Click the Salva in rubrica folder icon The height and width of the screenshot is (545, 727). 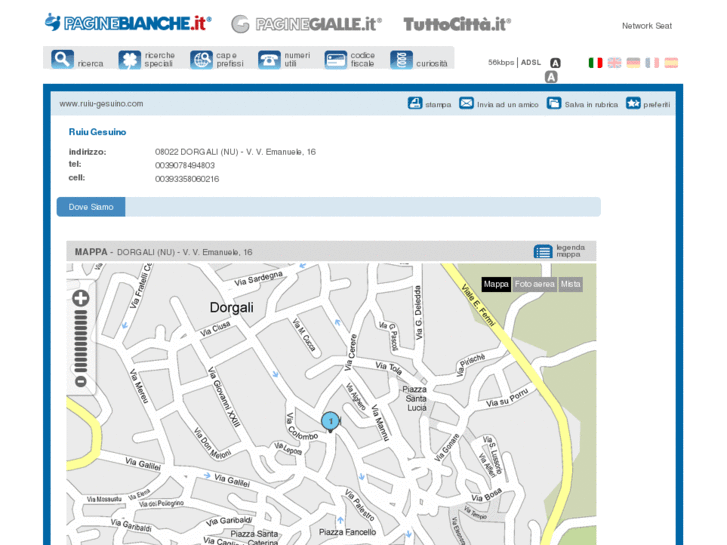[554, 103]
